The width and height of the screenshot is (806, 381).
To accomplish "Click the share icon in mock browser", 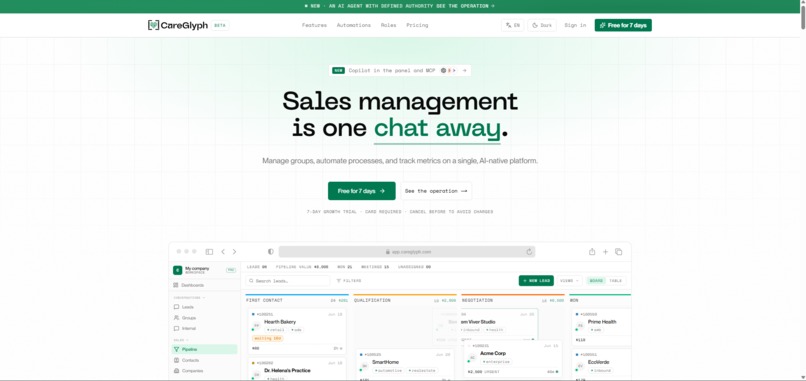I will 592,252.
